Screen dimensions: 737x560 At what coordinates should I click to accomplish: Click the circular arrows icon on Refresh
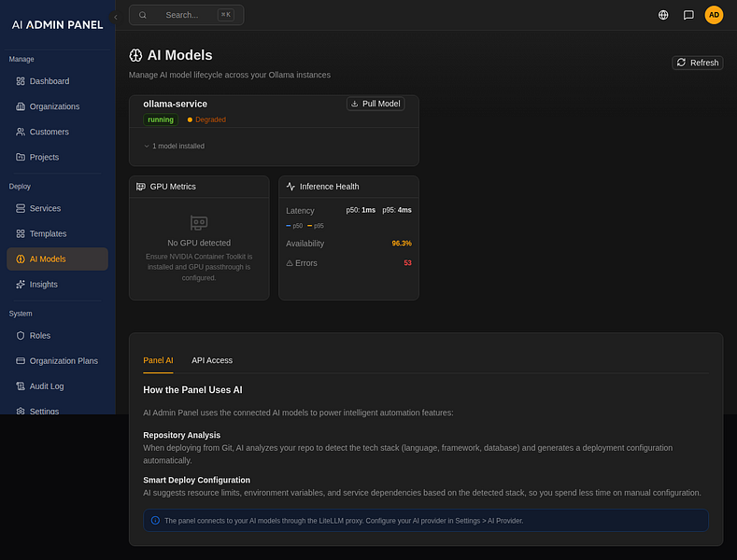(681, 63)
